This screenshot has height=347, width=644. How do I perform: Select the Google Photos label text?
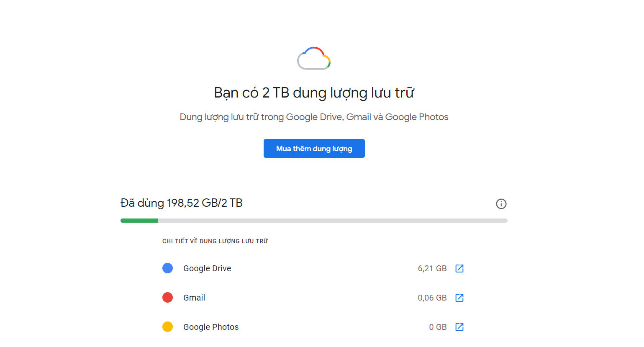point(211,327)
